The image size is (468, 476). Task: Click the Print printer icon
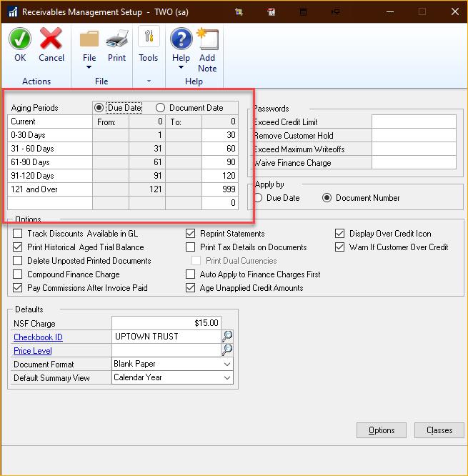[x=117, y=39]
